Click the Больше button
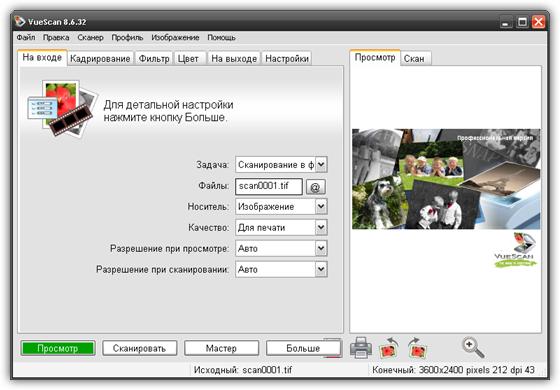Screen dimensions: 560x390 click(x=303, y=348)
